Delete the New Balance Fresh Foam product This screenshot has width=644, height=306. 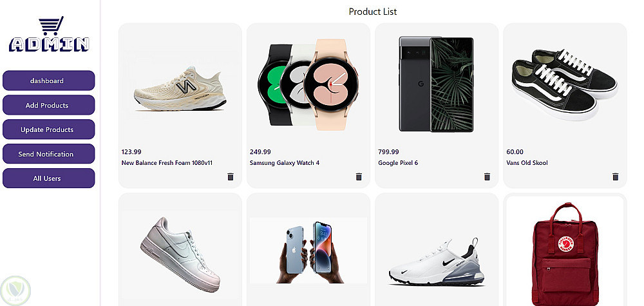231,177
